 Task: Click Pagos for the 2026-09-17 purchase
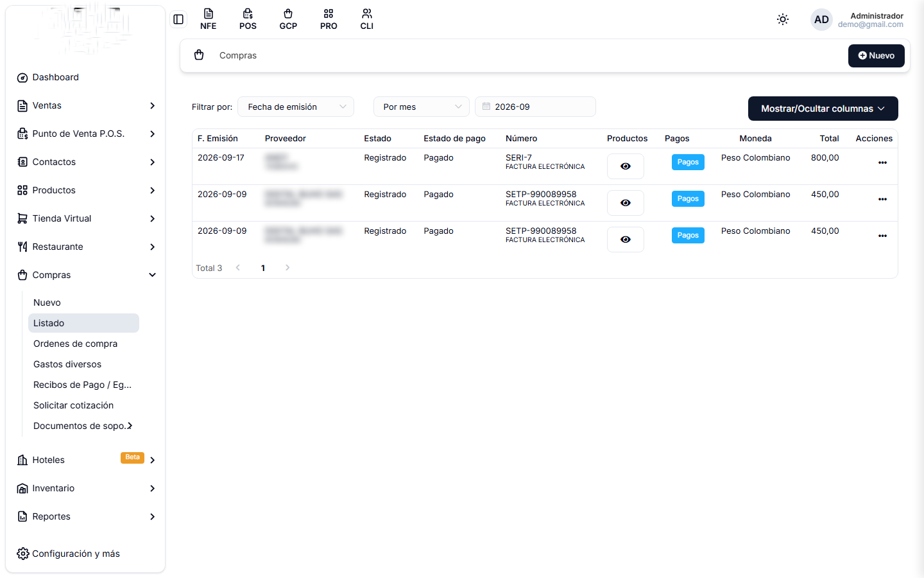pos(688,162)
